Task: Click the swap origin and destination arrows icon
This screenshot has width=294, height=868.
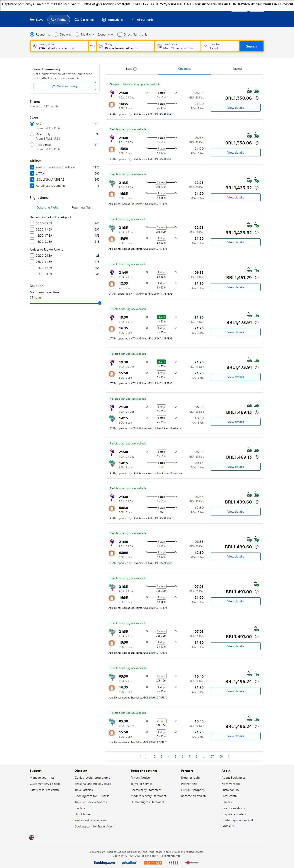Action: tap(92, 46)
